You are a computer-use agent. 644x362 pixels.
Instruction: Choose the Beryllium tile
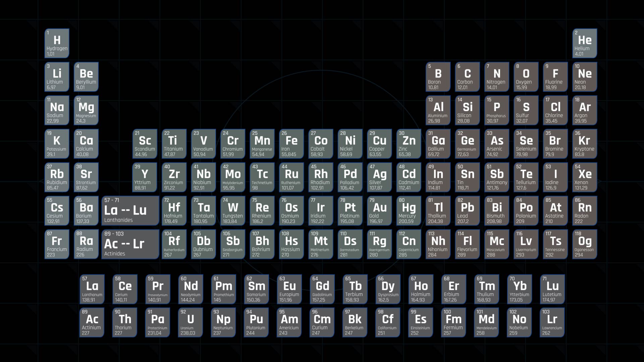[86, 77]
